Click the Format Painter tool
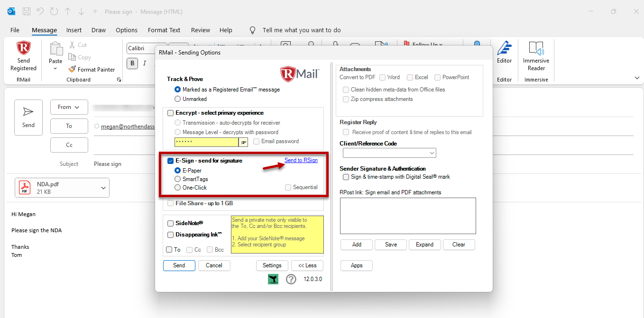Image resolution: width=644 pixels, height=318 pixels. coord(92,69)
